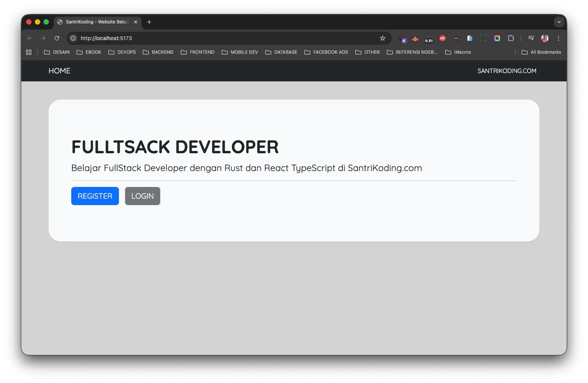Open the MetaMask fox extension
Screen dimensions: 588x383
(x=415, y=38)
